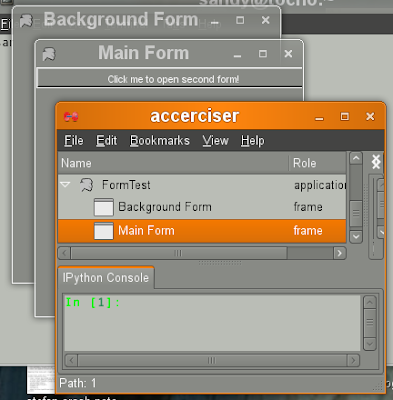Click the accerciser window title text
The height and width of the screenshot is (400, 393).
pyautogui.click(x=195, y=116)
